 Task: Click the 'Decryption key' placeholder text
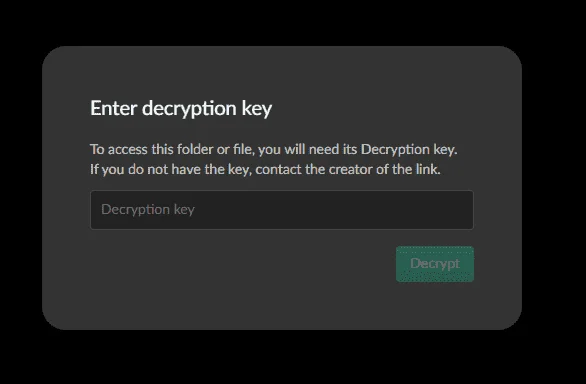click(x=148, y=210)
